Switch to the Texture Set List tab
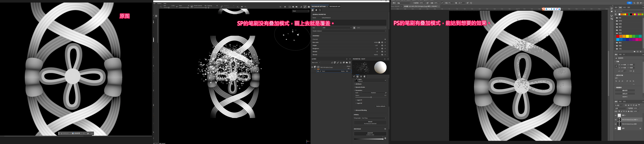 pos(335,6)
